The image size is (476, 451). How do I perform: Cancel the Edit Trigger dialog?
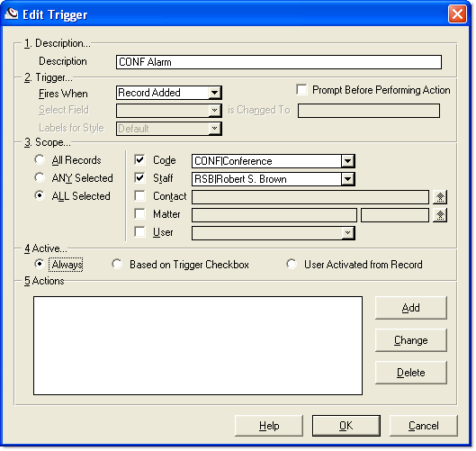424,426
